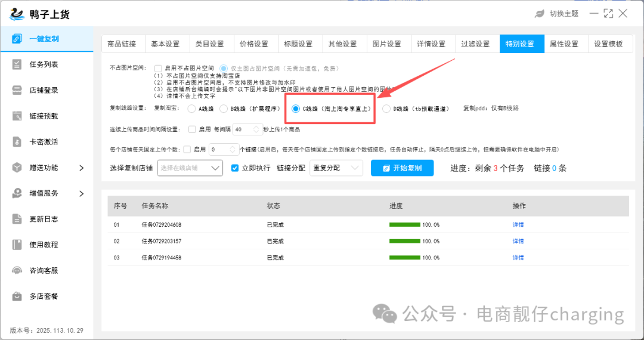Image resolution: width=644 pixels, height=340 pixels.
Task: Adjust the daily link count stepper
Action: coord(233,149)
